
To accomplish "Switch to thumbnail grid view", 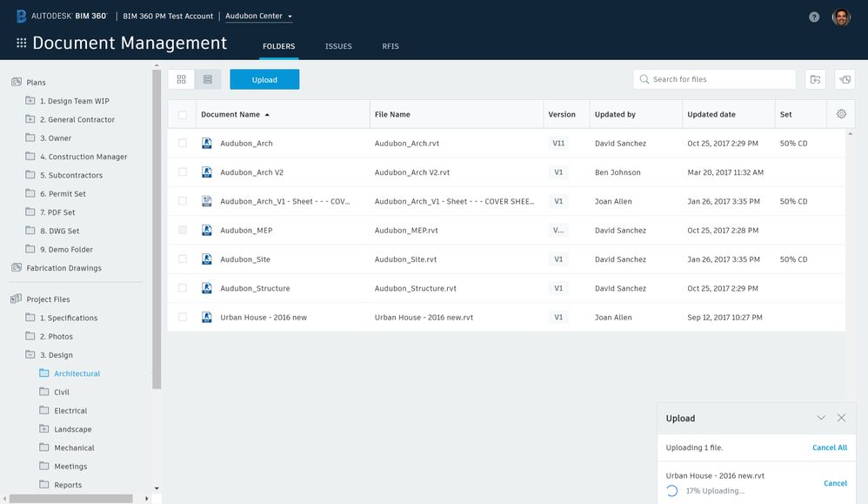I will pos(181,79).
